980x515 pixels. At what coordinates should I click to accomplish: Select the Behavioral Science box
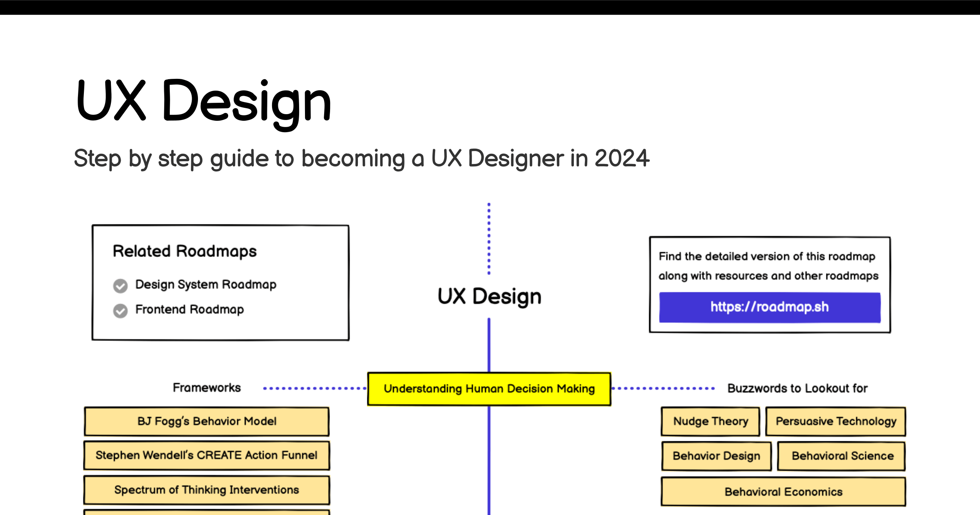tap(842, 456)
